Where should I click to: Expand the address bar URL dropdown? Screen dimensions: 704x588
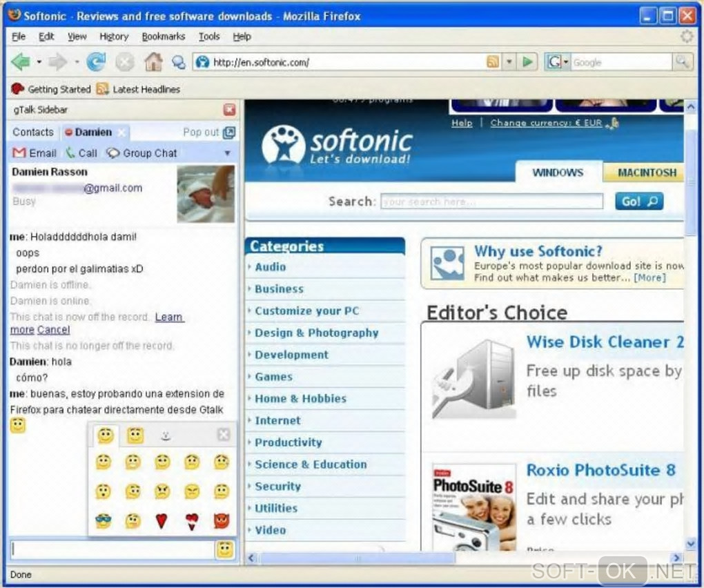[509, 61]
